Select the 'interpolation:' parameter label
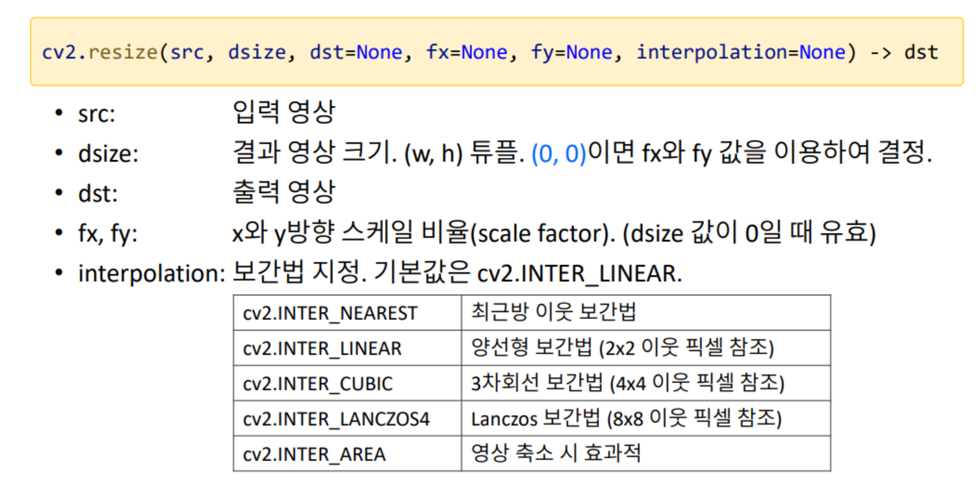 pos(152,274)
